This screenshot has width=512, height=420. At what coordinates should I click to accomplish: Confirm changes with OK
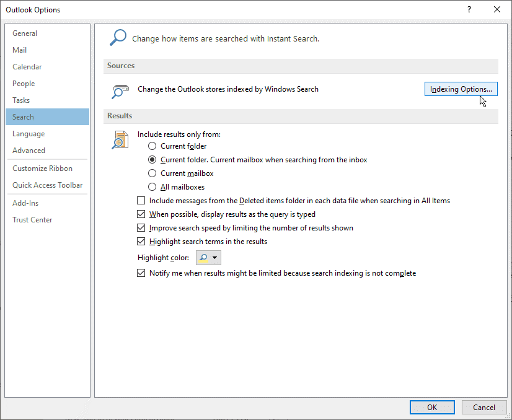[x=432, y=407]
